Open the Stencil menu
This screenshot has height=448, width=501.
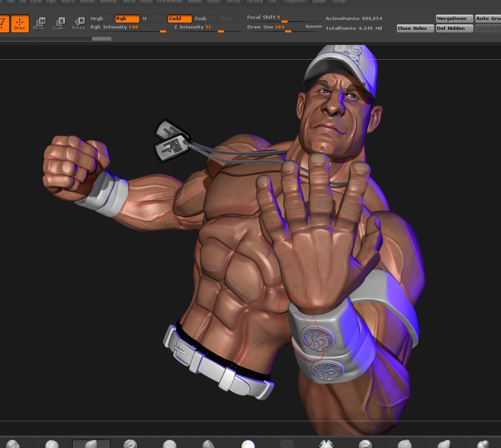[213, 2]
